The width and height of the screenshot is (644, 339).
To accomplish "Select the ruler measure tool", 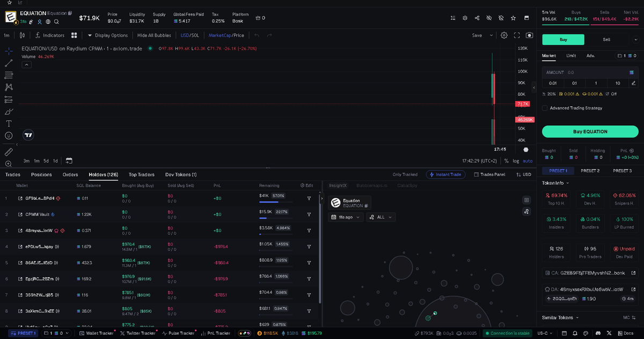I will pyautogui.click(x=9, y=152).
